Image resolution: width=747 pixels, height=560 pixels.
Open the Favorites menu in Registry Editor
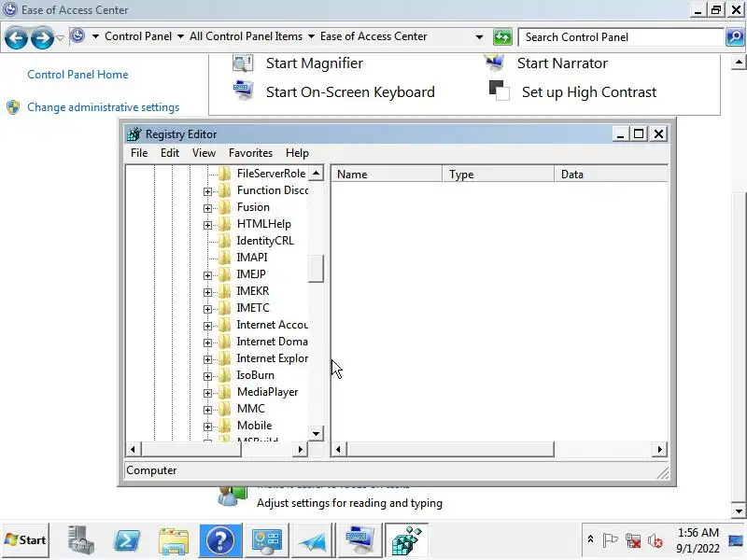point(250,153)
